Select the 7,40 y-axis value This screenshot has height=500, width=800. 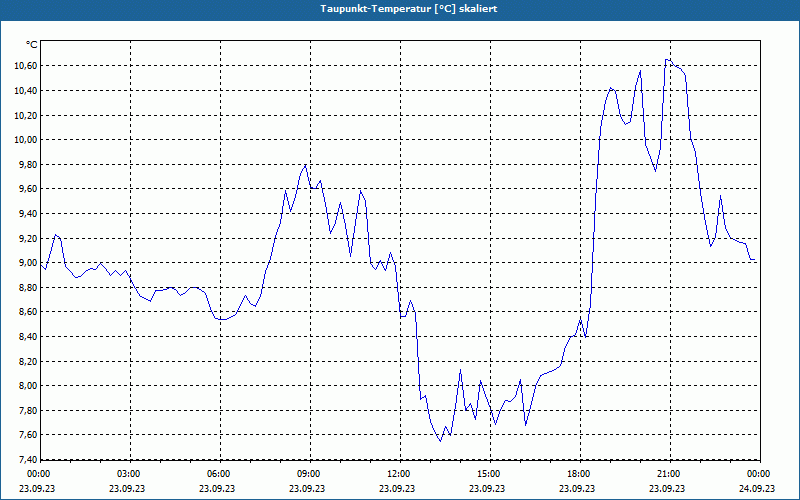coord(27,460)
